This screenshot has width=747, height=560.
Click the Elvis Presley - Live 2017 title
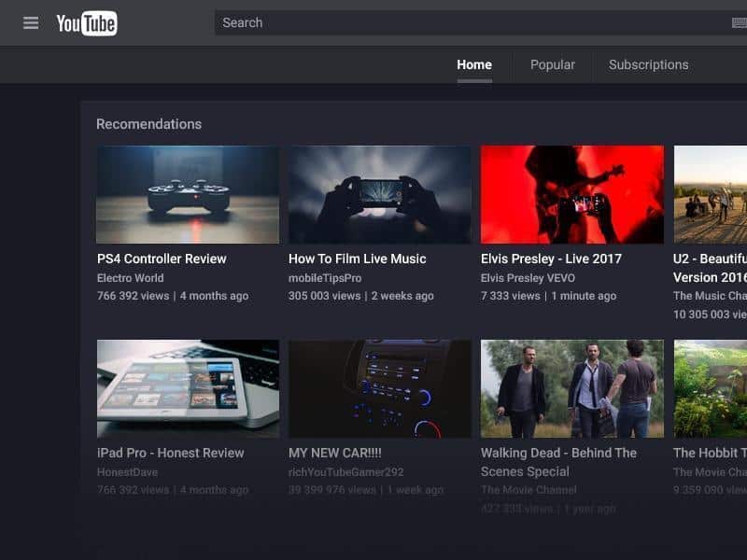point(551,259)
